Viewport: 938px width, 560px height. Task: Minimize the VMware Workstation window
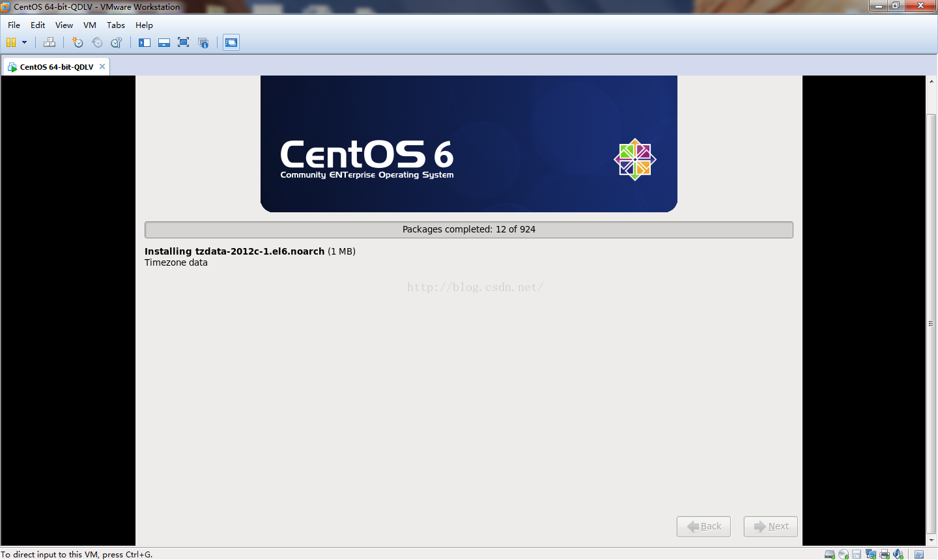tap(879, 6)
